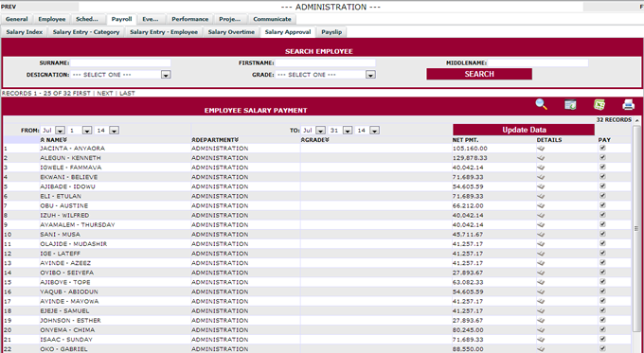This screenshot has width=644, height=353.
Task: Sort NAME column ascending arrow
Action: coord(43,140)
